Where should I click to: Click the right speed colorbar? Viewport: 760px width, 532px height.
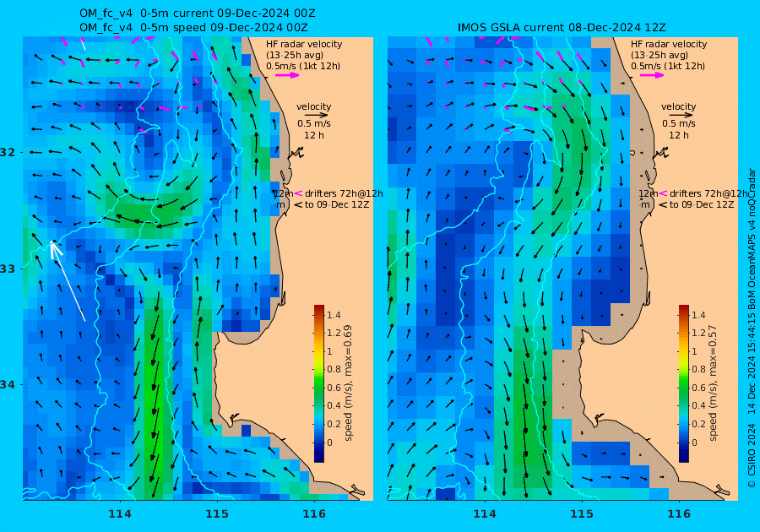pos(683,383)
